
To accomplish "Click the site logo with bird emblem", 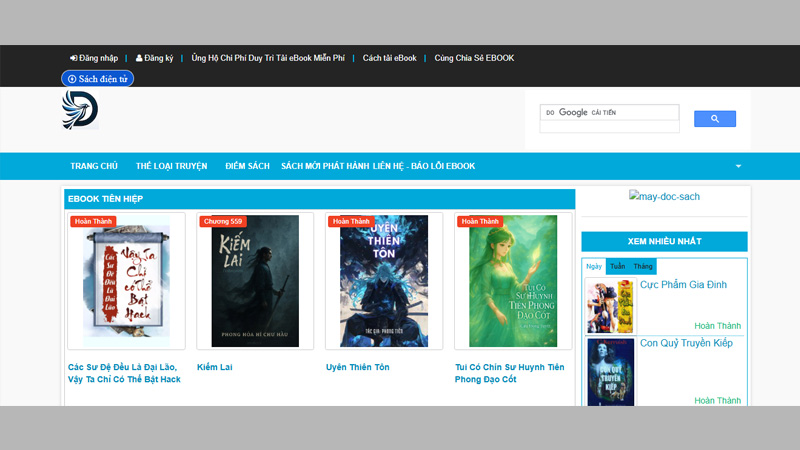I will click(80, 110).
